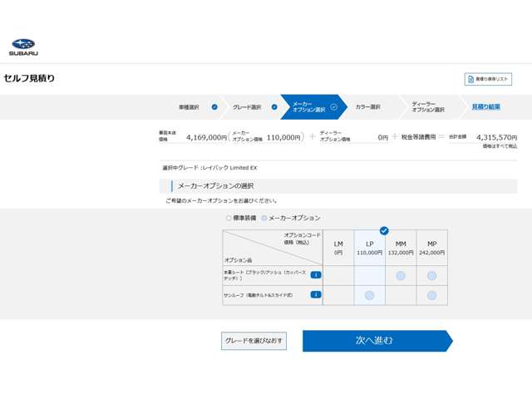Click the Subaru logo
The width and height of the screenshot is (532, 399).
(23, 47)
